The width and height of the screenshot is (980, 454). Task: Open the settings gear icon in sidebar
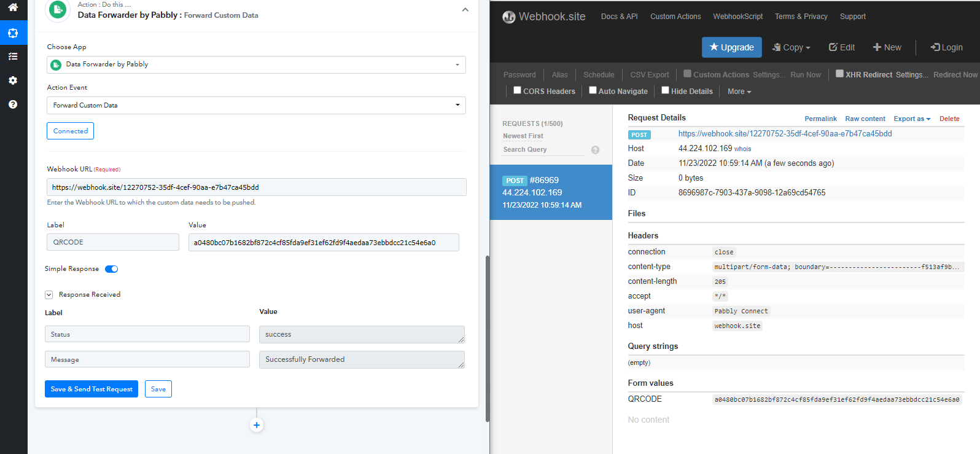click(13, 80)
